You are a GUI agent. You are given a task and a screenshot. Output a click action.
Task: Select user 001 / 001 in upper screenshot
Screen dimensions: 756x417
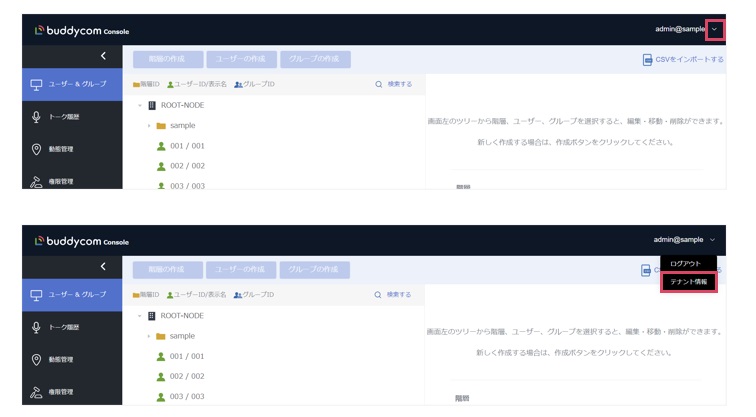click(x=181, y=146)
